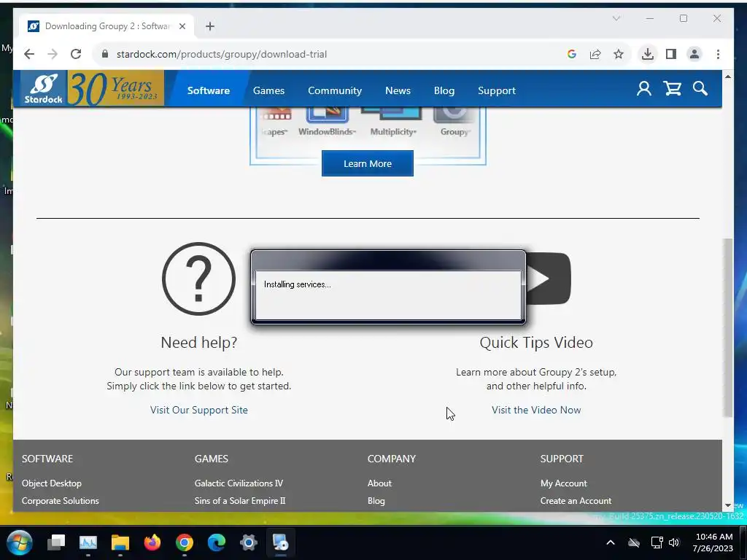Share this page via the share icon
747x560 pixels.
coord(595,54)
